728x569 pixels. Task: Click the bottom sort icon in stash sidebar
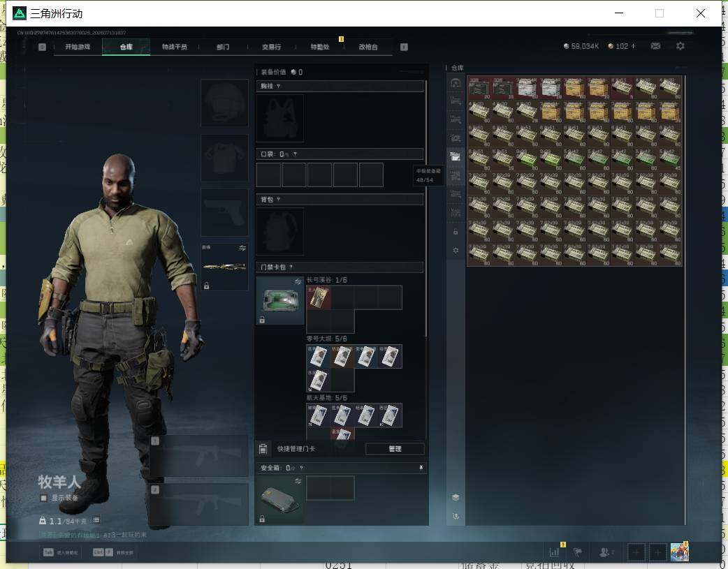456,516
